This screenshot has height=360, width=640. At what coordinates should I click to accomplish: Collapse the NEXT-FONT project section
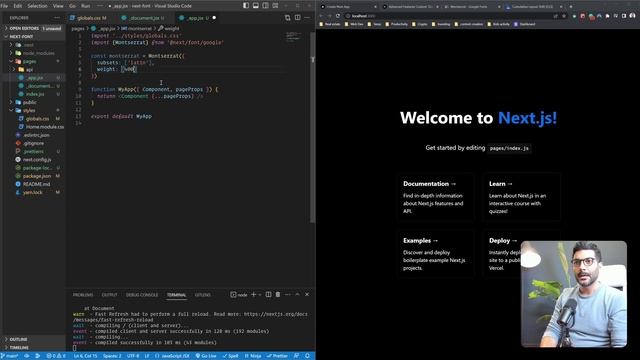pos(33,36)
